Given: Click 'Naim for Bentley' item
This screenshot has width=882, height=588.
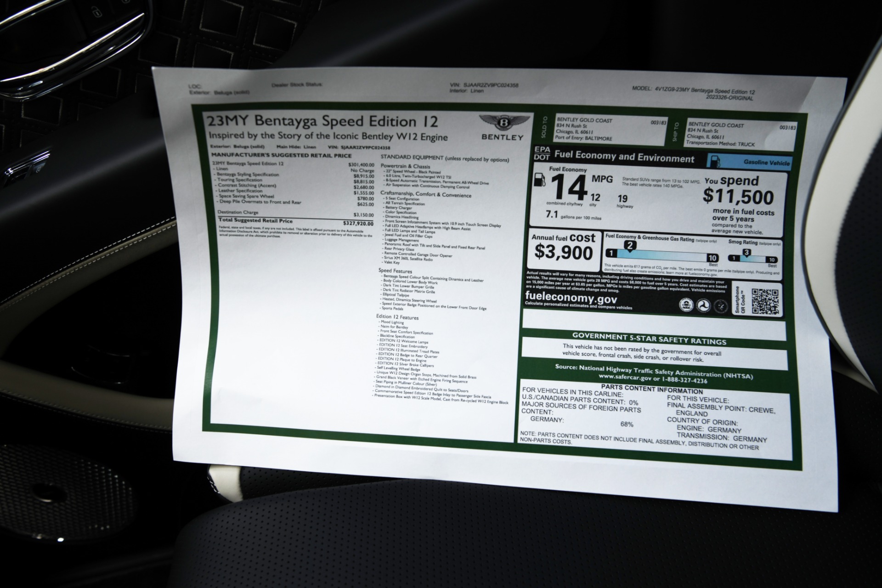Looking at the screenshot, I should (394, 327).
